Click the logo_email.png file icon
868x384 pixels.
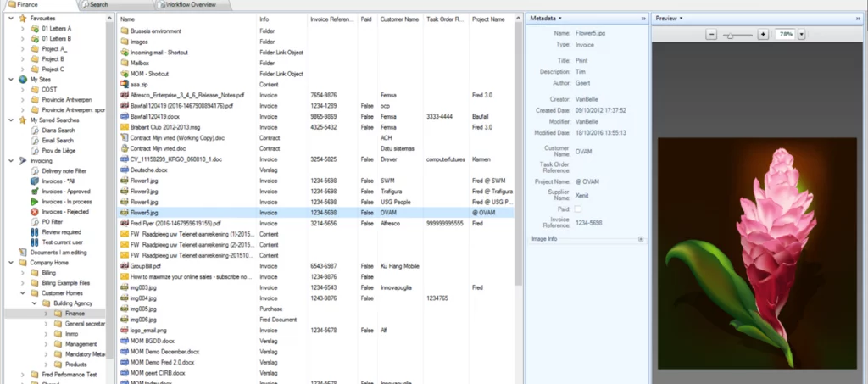(x=125, y=331)
